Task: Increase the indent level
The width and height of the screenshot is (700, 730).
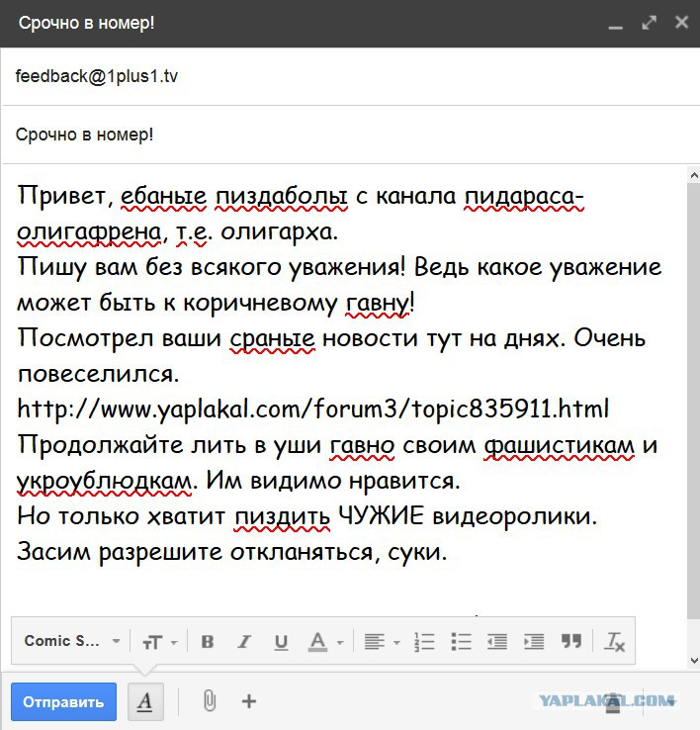Action: click(x=534, y=642)
